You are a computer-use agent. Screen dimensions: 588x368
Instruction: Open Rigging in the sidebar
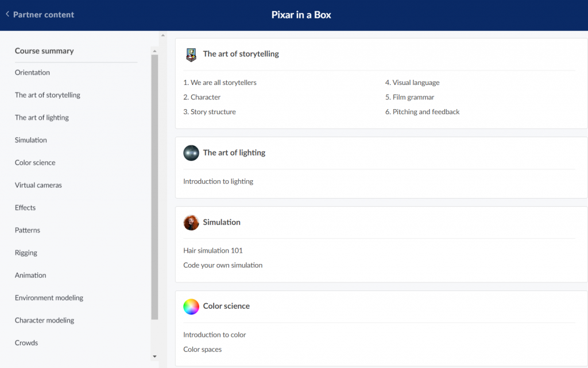(x=26, y=253)
